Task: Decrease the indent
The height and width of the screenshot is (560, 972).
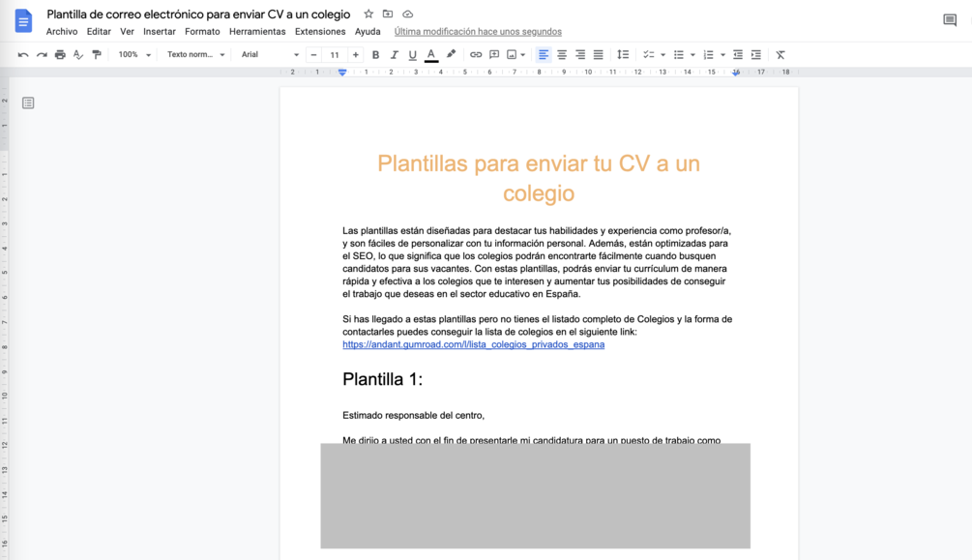Action: pos(738,54)
